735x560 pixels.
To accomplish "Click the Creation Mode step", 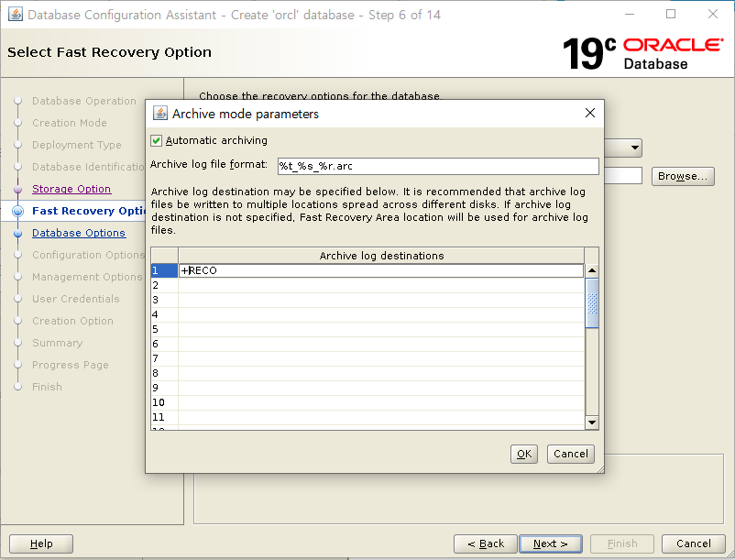I will tap(70, 123).
